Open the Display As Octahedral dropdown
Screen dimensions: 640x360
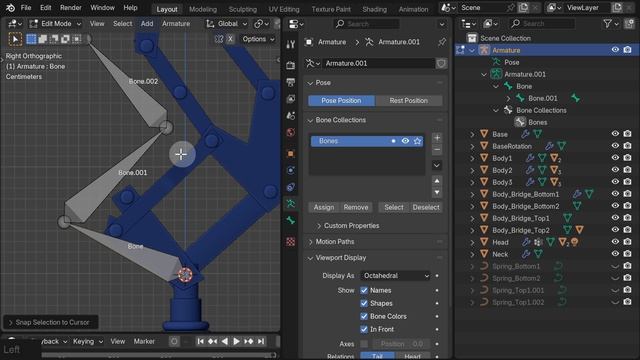[x=396, y=276]
